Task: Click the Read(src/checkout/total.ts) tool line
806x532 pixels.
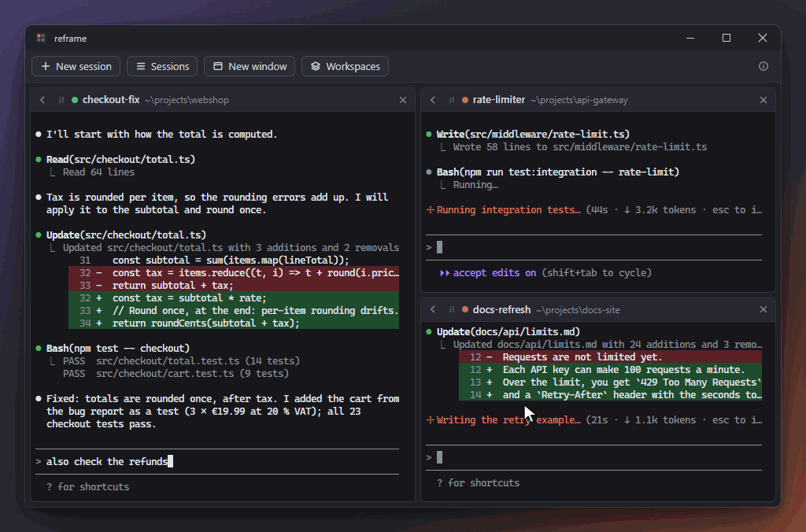Action: [120, 159]
